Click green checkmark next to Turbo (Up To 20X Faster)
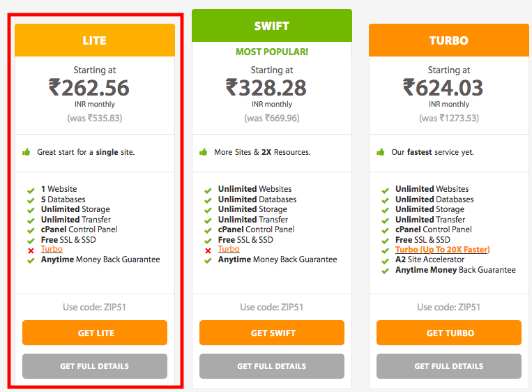The height and width of the screenshot is (392, 532). pos(385,251)
